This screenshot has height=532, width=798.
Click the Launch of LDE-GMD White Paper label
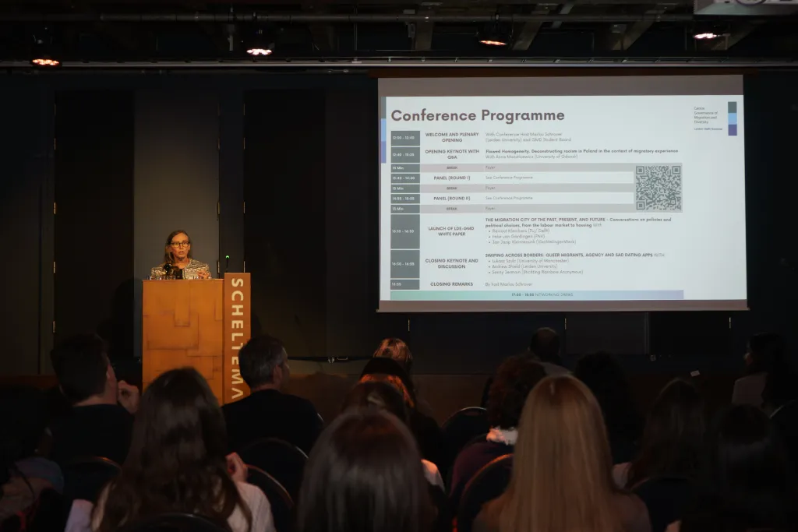coord(452,231)
